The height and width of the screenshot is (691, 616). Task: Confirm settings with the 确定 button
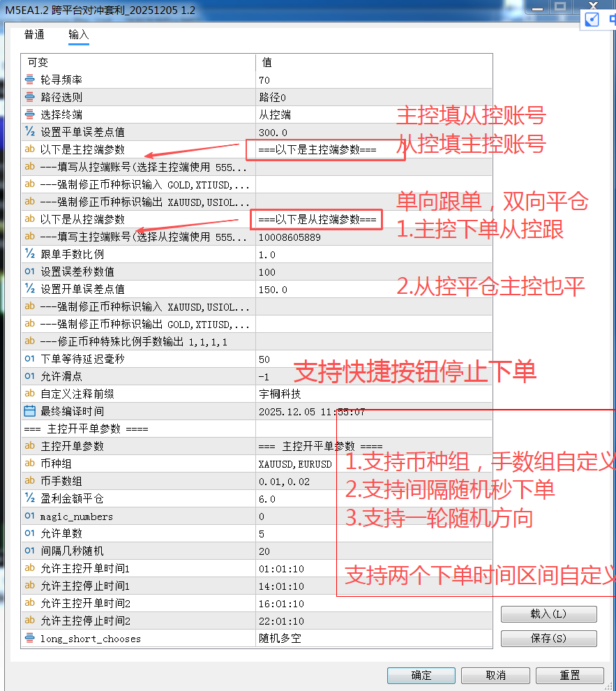pyautogui.click(x=421, y=675)
